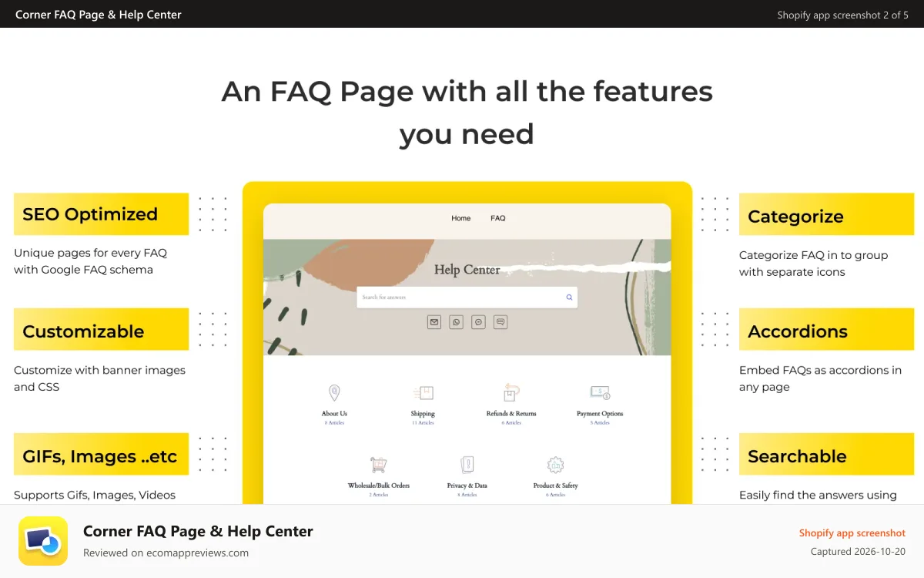
Task: Click the 'Supports Gifs, Images, Videos' text
Action: (x=95, y=495)
